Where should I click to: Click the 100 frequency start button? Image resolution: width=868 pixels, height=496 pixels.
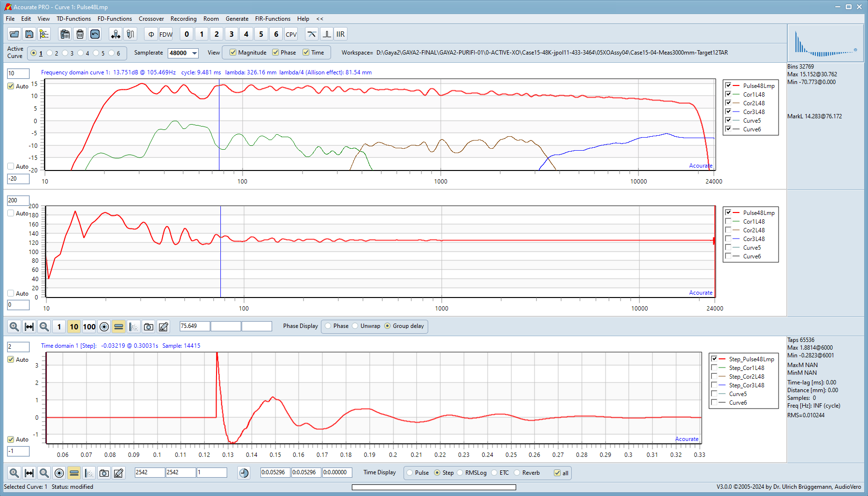point(89,327)
